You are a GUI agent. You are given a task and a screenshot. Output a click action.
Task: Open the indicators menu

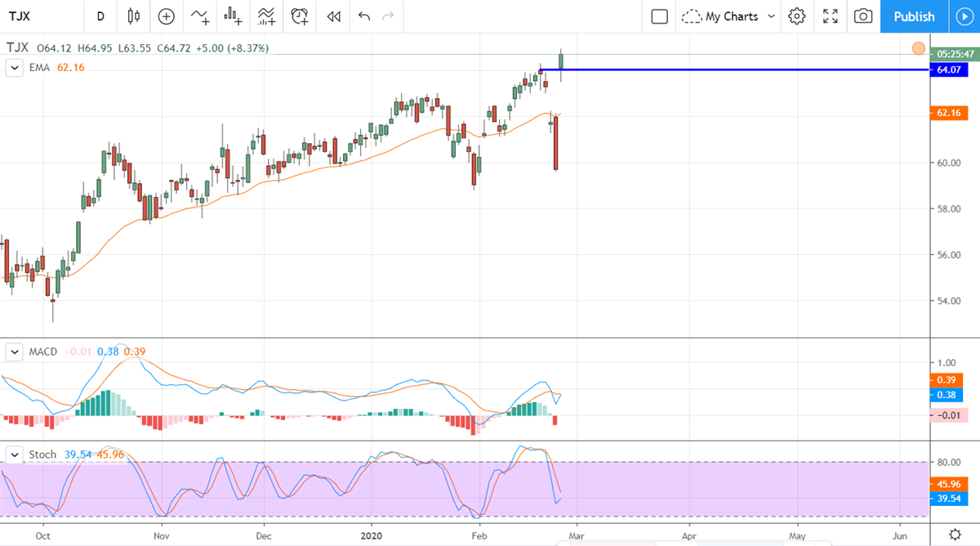point(199,16)
